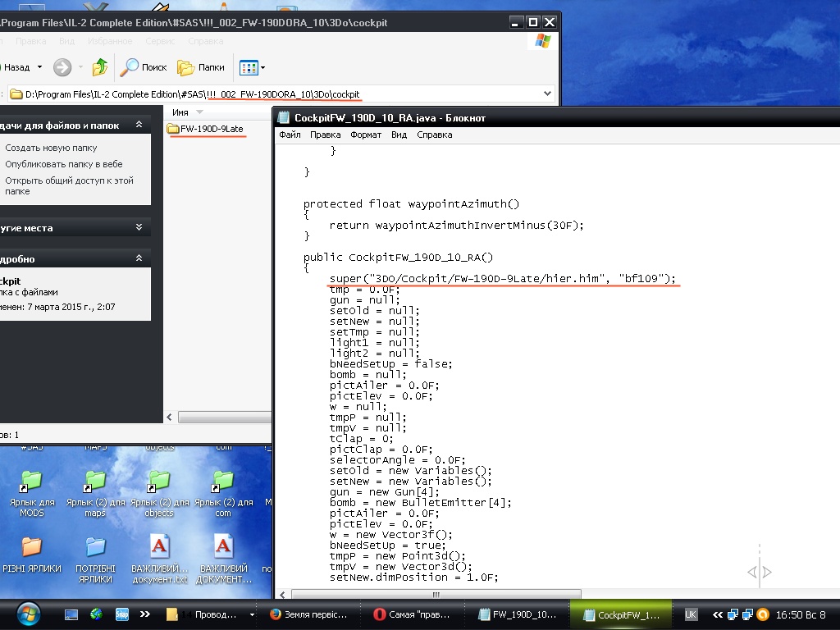Open the FW-190D-9Late folder
Viewport: 840px width, 630px height.
(205, 129)
